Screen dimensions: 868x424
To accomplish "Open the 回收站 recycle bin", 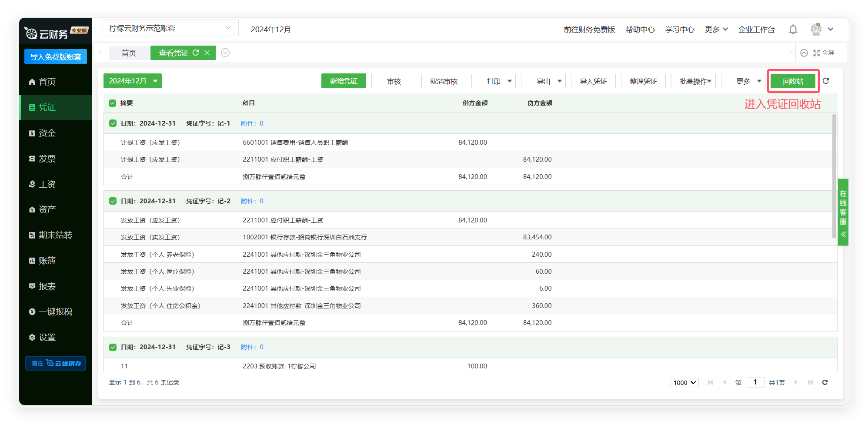I will [x=793, y=81].
